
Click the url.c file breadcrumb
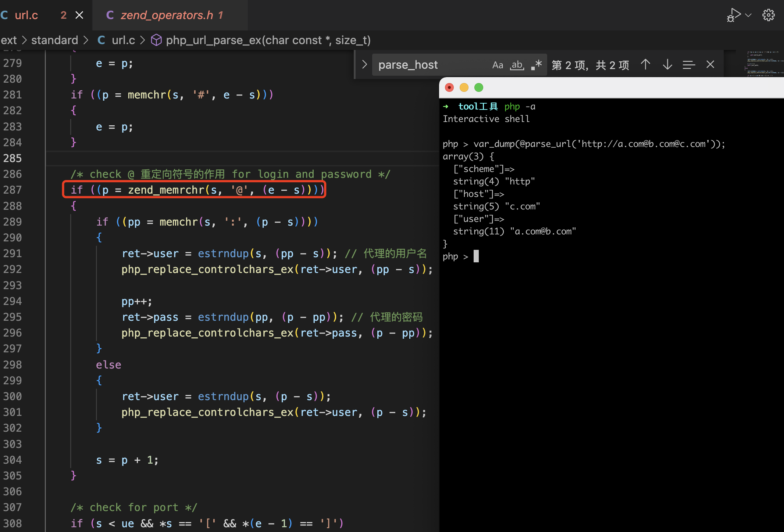(x=123, y=40)
